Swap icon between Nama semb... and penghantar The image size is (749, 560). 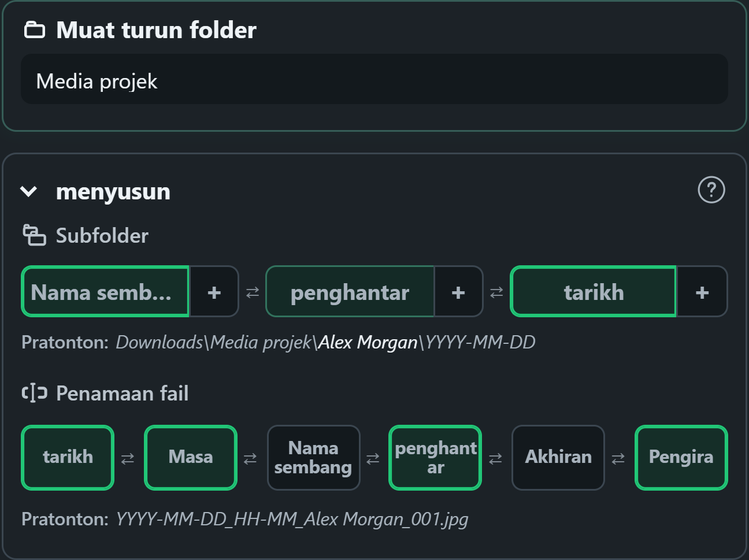[253, 292]
